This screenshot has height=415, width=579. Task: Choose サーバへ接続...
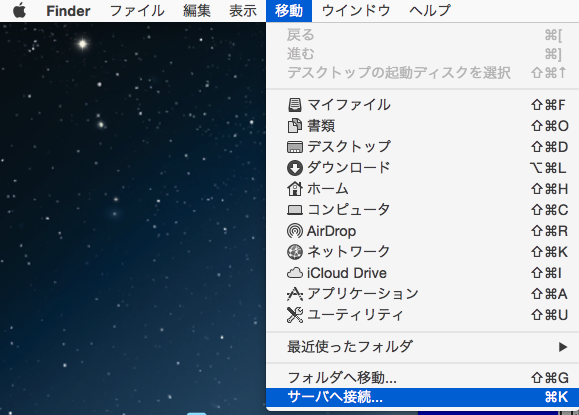422,397
